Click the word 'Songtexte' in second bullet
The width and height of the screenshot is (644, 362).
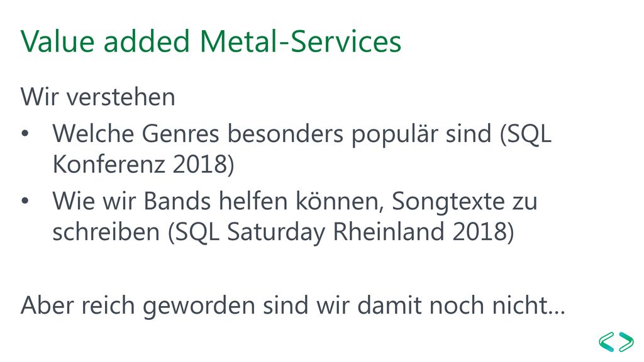(448, 202)
